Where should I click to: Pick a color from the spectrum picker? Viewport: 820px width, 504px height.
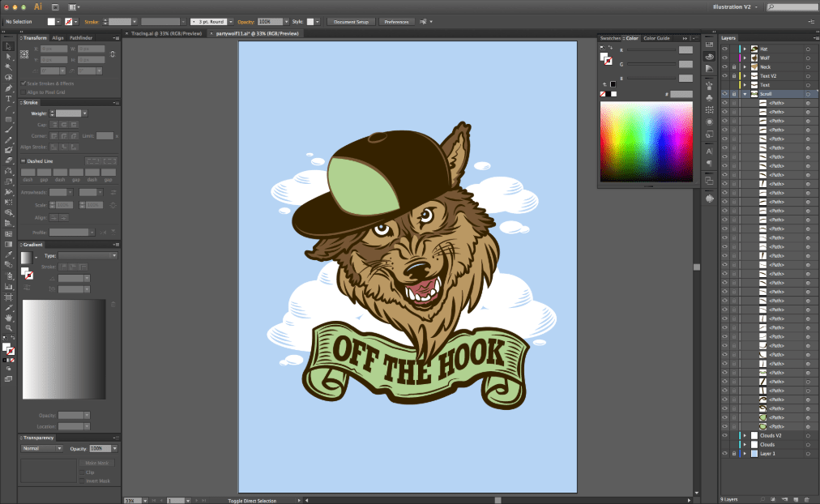point(646,142)
